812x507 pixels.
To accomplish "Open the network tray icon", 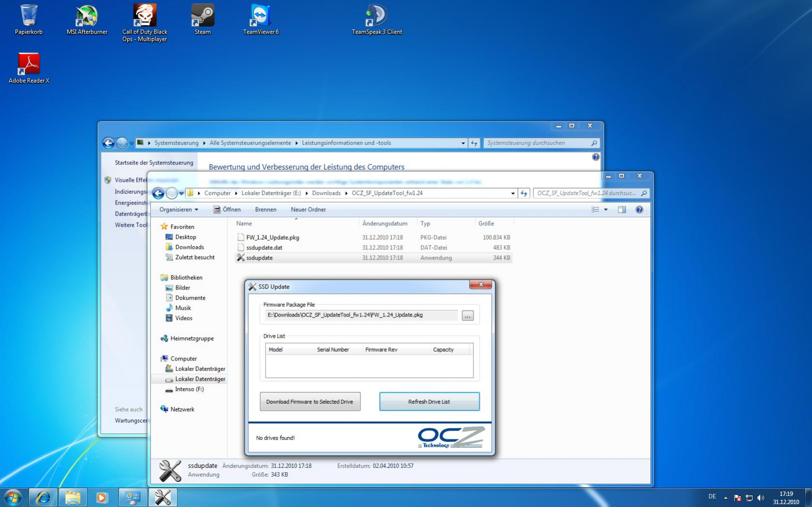I will coord(749,497).
